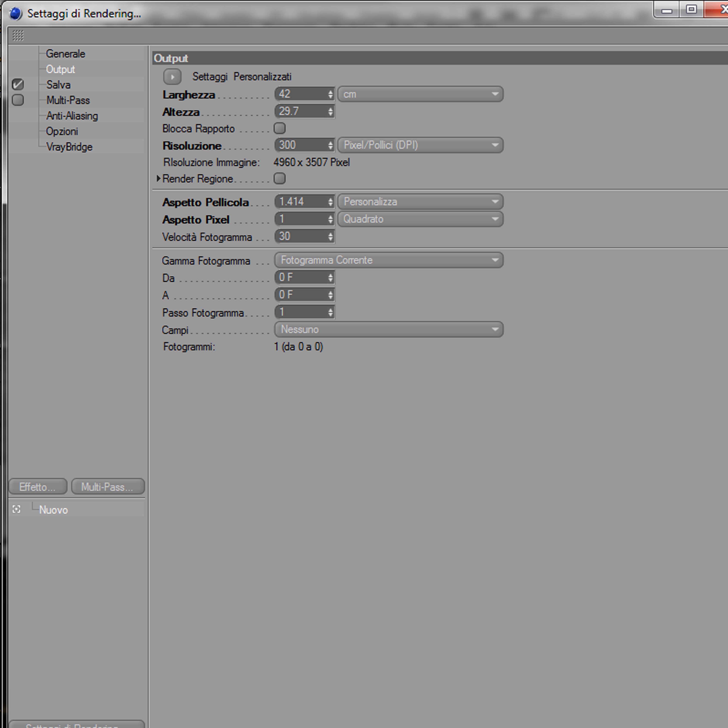Click the Cinema 4D logo icon in title bar

coord(16,14)
